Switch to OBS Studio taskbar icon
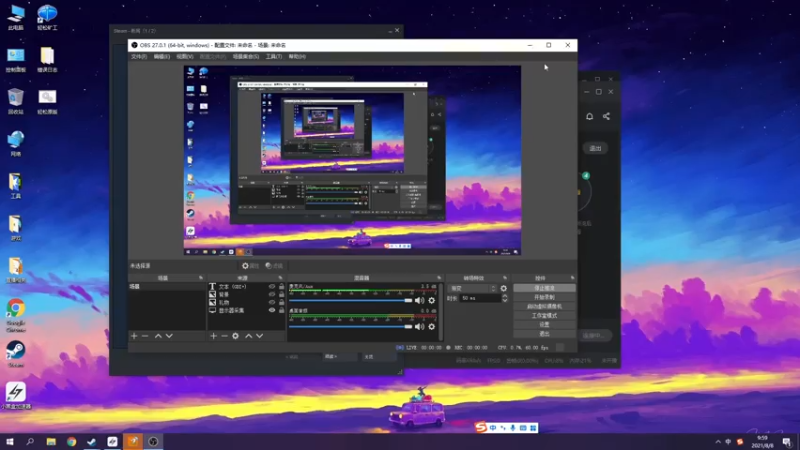Image resolution: width=800 pixels, height=450 pixels. click(x=154, y=441)
